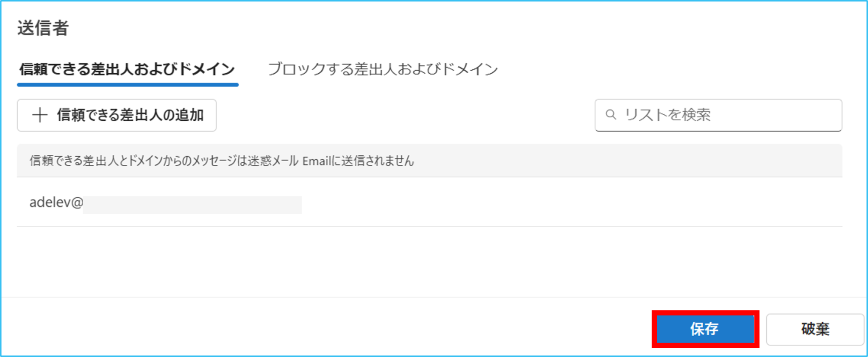Add a trusted sender via 信頼できる差出人の追加
868x357 pixels.
point(117,115)
